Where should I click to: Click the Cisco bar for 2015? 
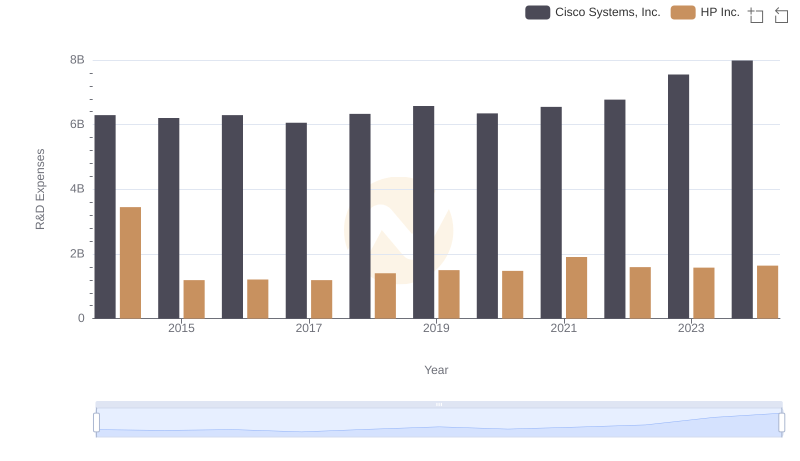pyautogui.click(x=168, y=218)
